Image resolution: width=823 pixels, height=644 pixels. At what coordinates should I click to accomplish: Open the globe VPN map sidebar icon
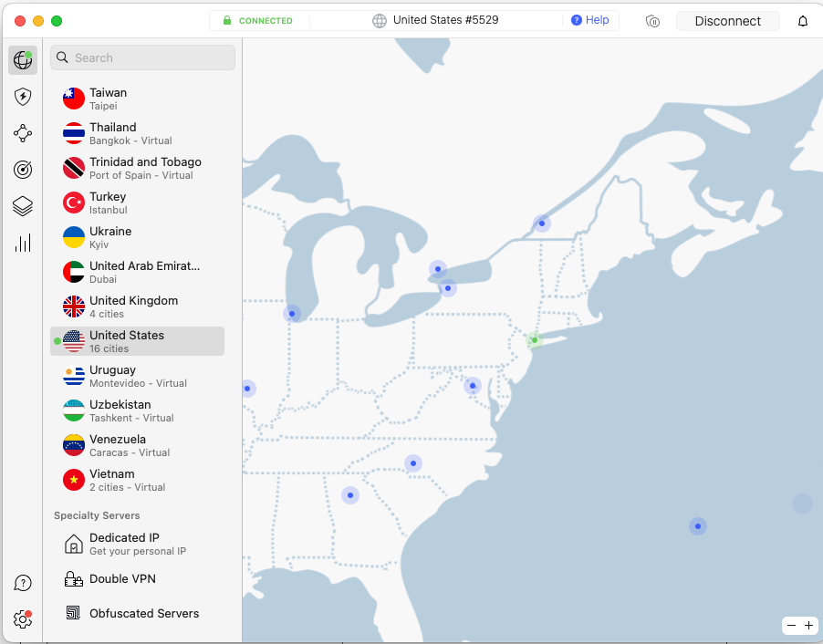[x=23, y=60]
